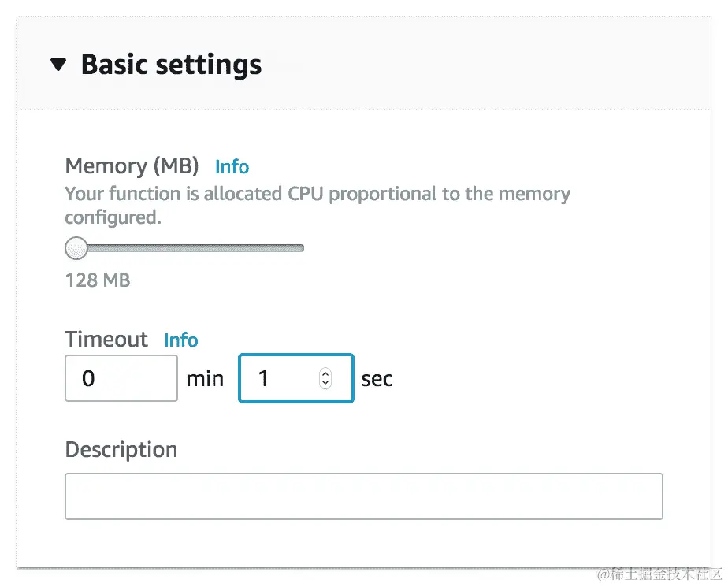
Task: Open the Info link beside Memory (MB)
Action: pyautogui.click(x=232, y=167)
